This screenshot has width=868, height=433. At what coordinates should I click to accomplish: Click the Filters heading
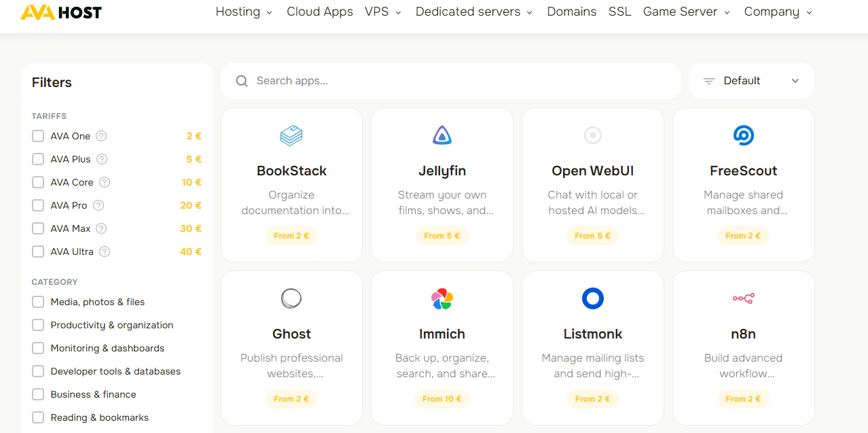coord(52,82)
